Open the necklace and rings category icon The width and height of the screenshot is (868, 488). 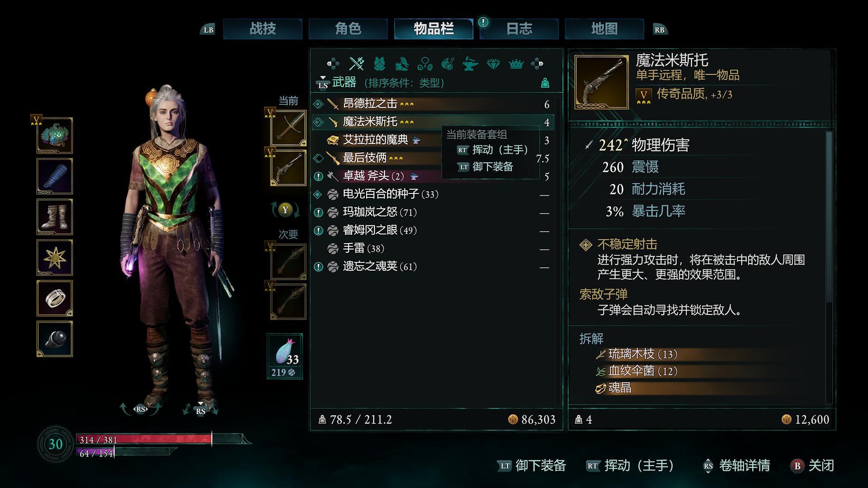425,64
